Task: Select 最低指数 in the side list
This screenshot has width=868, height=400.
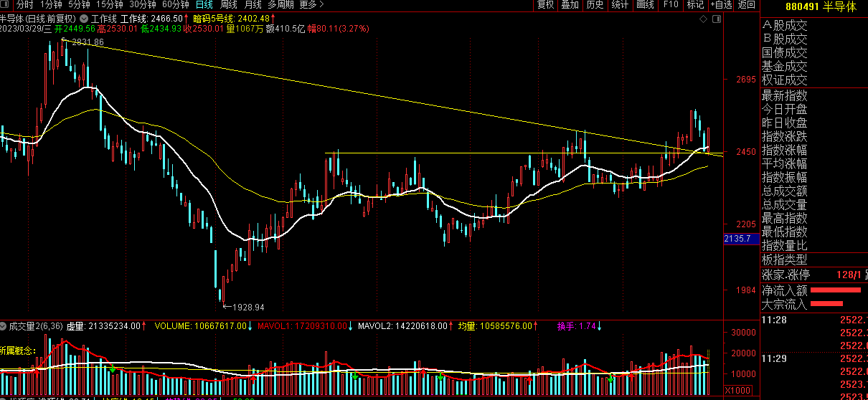Action: click(x=785, y=232)
